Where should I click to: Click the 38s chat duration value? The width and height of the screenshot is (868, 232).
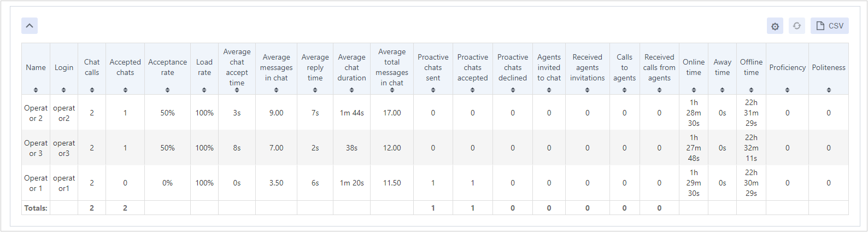coord(351,148)
